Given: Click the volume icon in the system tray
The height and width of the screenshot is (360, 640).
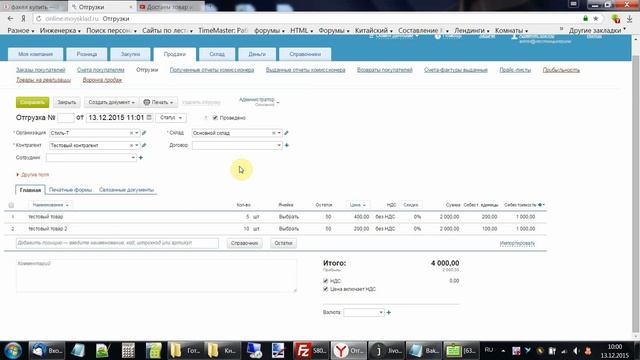Looking at the screenshot, I should tap(576, 351).
